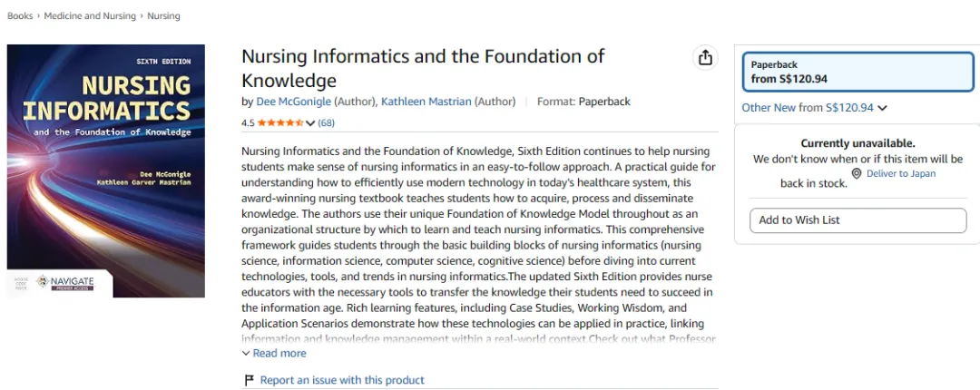
Task: Select the Paperback format option
Action: [x=857, y=72]
